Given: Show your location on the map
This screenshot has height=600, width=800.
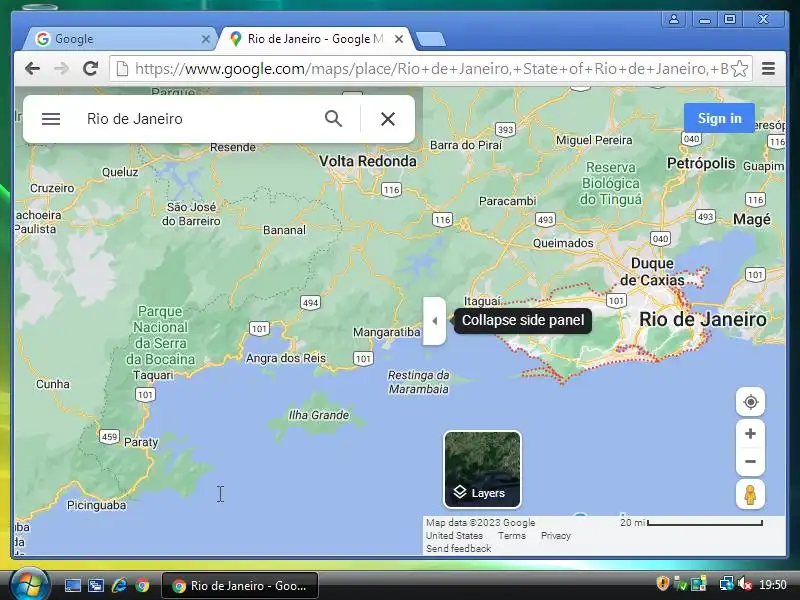Looking at the screenshot, I should pos(750,402).
